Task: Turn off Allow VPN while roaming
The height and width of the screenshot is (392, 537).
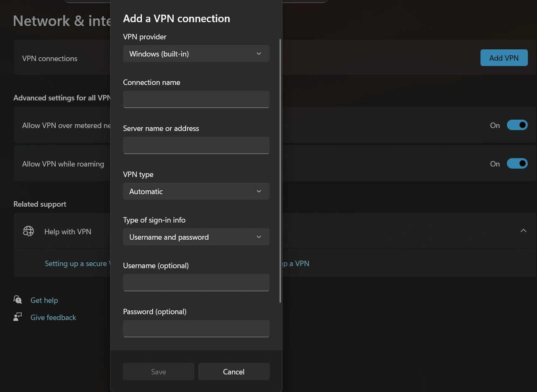Action: tap(517, 163)
